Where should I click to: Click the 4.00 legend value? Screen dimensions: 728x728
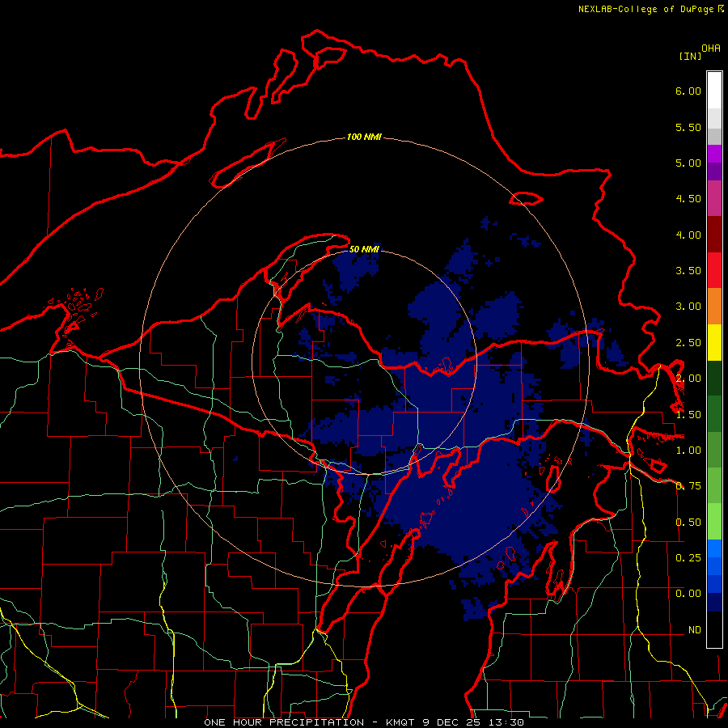pyautogui.click(x=688, y=235)
